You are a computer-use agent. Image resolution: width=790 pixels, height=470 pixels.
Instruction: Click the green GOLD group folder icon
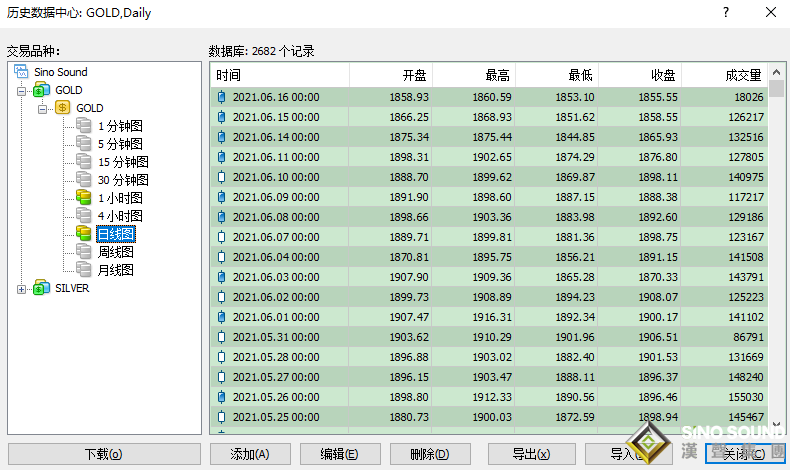click(41, 90)
